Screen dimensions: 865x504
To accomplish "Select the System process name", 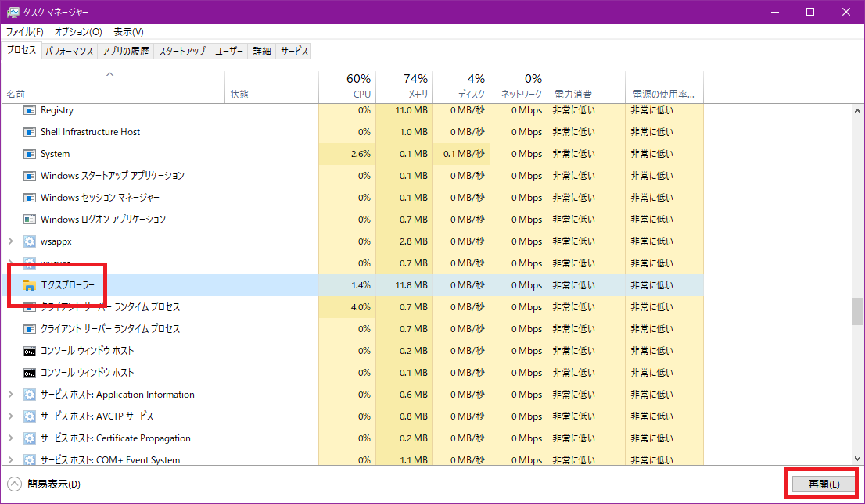I will pos(56,154).
